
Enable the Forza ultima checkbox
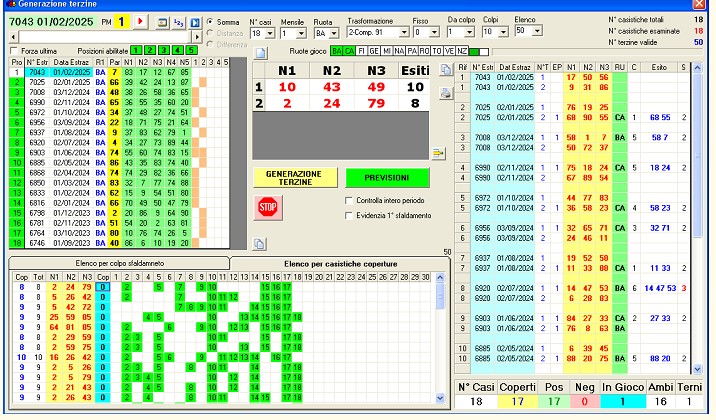coord(14,50)
